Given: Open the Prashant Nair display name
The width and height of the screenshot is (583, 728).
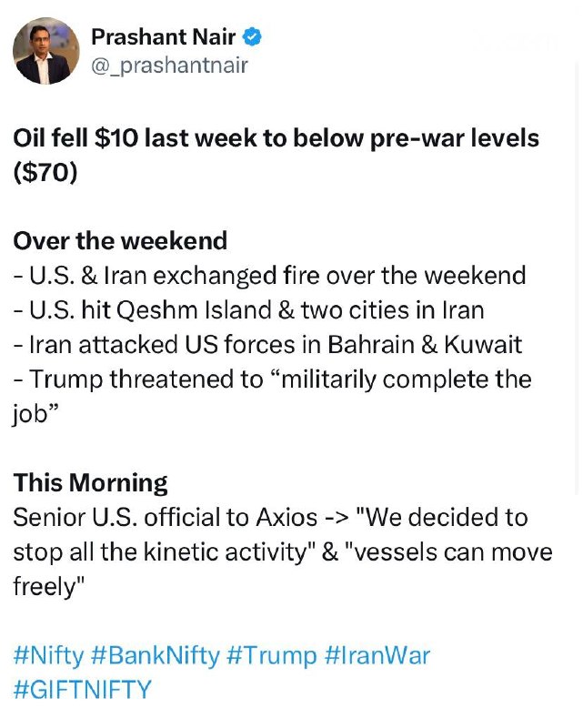Looking at the screenshot, I should [x=163, y=37].
